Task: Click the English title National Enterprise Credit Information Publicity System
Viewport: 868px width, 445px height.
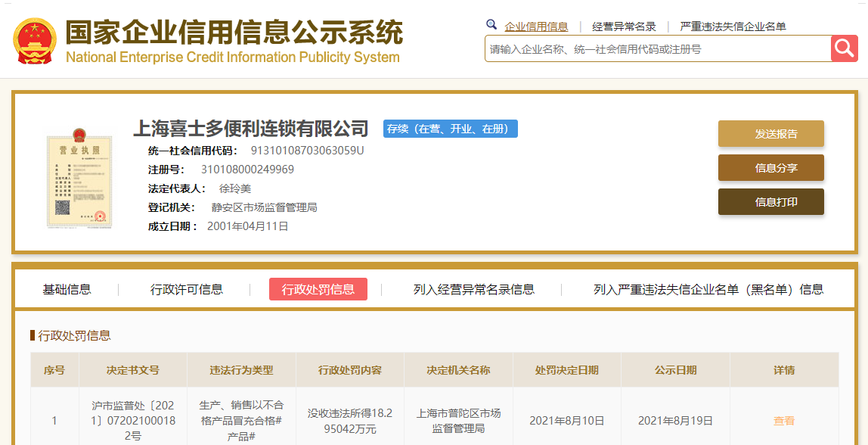Action: [233, 57]
